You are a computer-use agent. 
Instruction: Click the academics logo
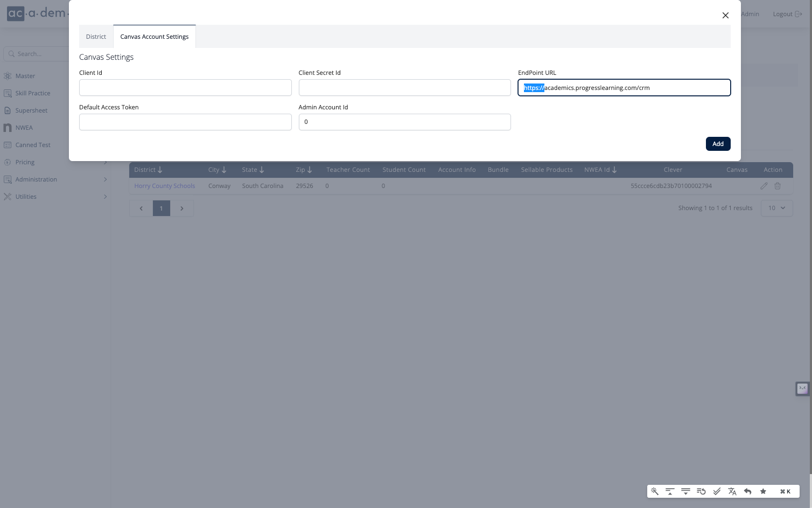[38, 13]
